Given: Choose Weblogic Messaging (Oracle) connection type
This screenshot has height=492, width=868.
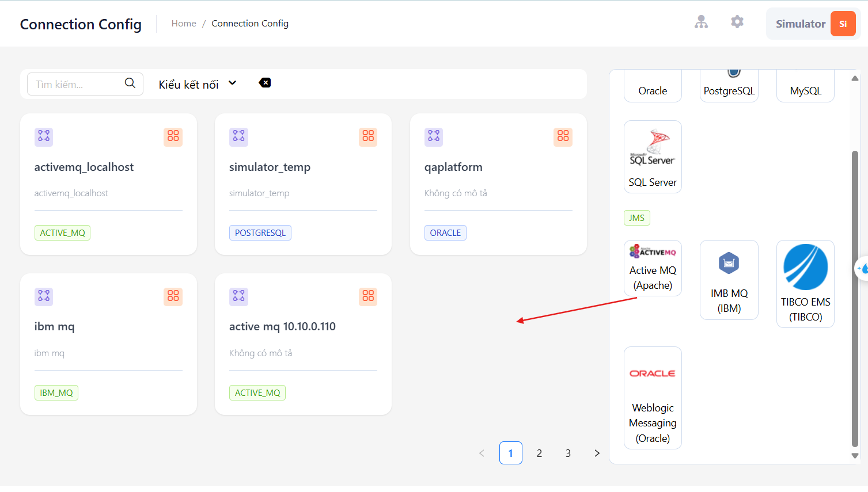Looking at the screenshot, I should coord(653,398).
